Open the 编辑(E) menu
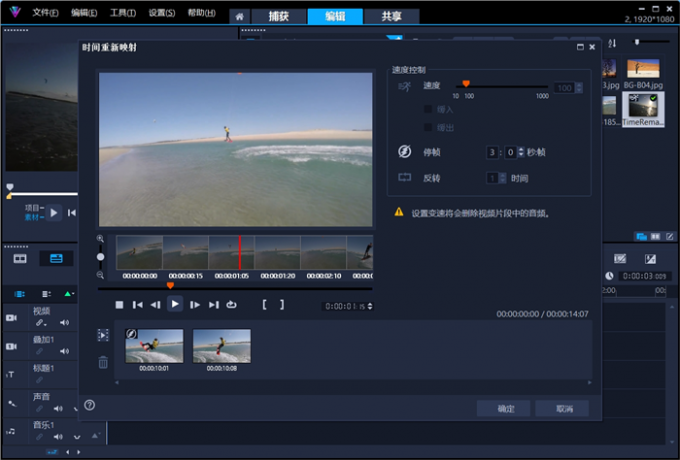The height and width of the screenshot is (460, 680). click(84, 13)
